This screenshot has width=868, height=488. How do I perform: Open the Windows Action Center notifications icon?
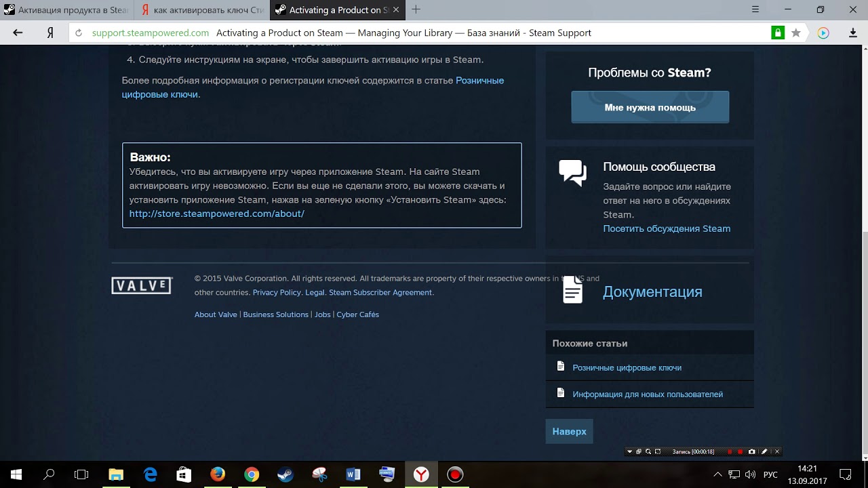coord(846,474)
